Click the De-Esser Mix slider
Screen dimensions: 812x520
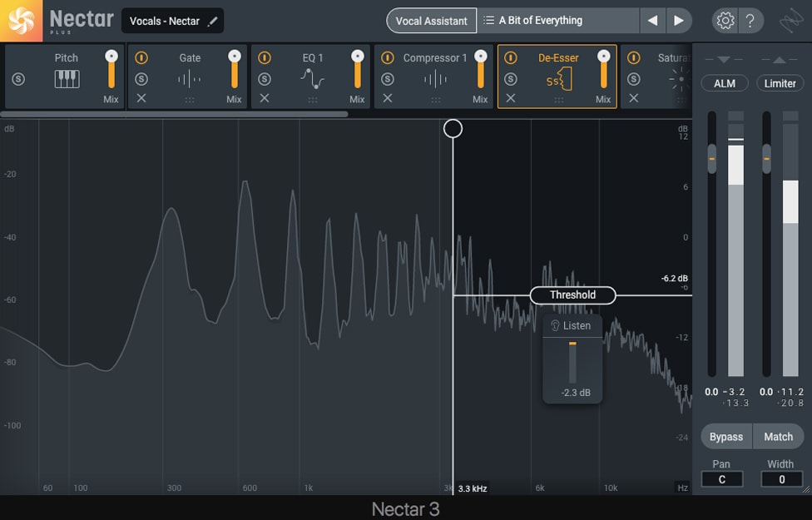click(604, 69)
